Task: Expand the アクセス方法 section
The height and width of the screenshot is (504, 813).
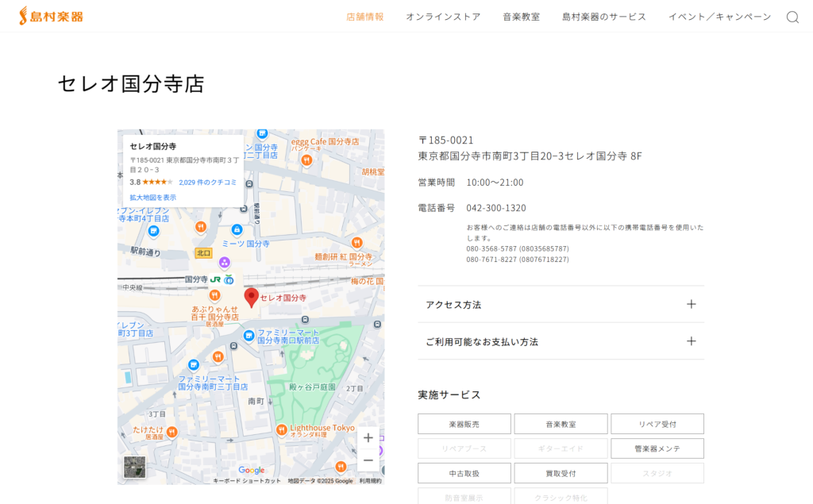Action: pyautogui.click(x=561, y=304)
